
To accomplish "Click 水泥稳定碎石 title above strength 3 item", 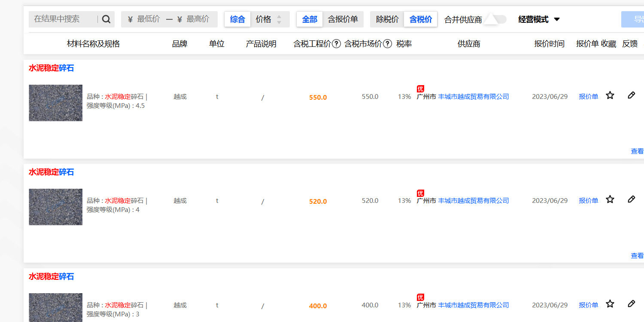I will point(52,276).
